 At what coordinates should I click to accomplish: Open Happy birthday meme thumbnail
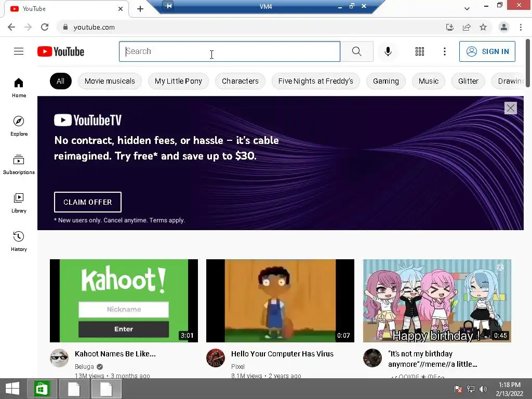coord(436,301)
